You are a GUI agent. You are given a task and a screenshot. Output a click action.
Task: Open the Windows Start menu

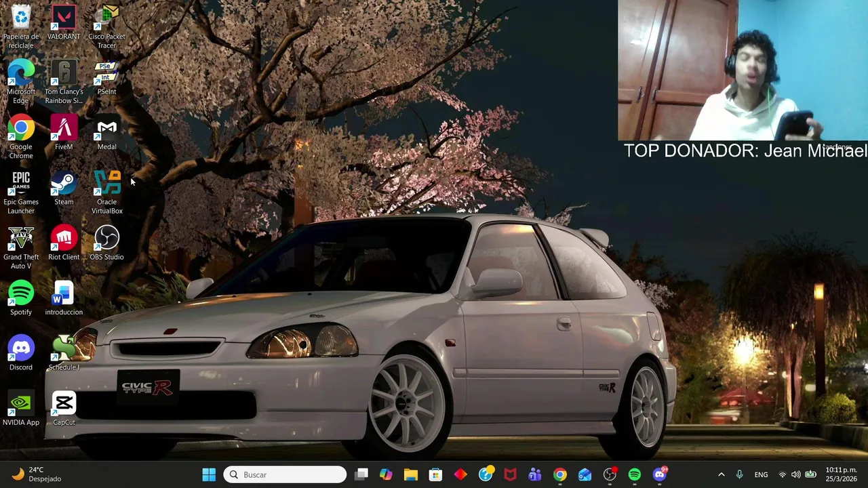209,474
